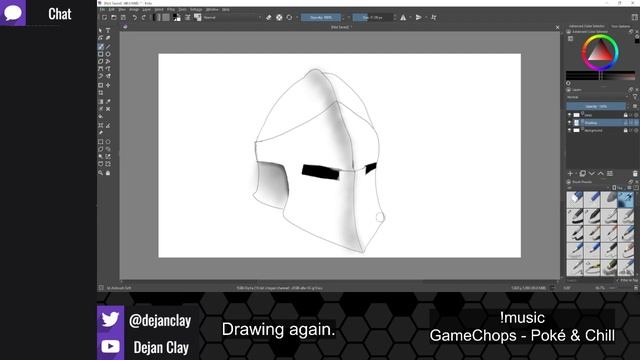Viewport: 640px width, 360px height.
Task: Select the Ellipse shape tool
Action: 108,54
